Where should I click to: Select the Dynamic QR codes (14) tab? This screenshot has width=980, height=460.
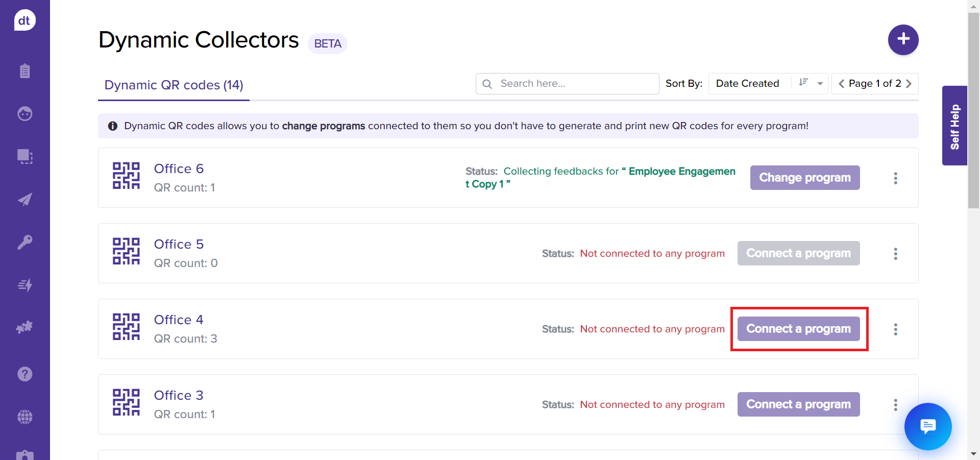pyautogui.click(x=174, y=85)
